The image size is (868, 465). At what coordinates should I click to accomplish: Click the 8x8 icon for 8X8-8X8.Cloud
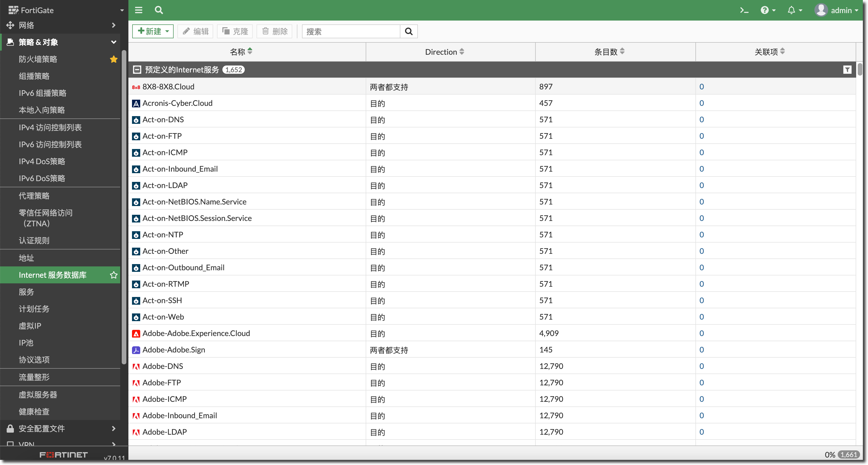click(x=136, y=87)
